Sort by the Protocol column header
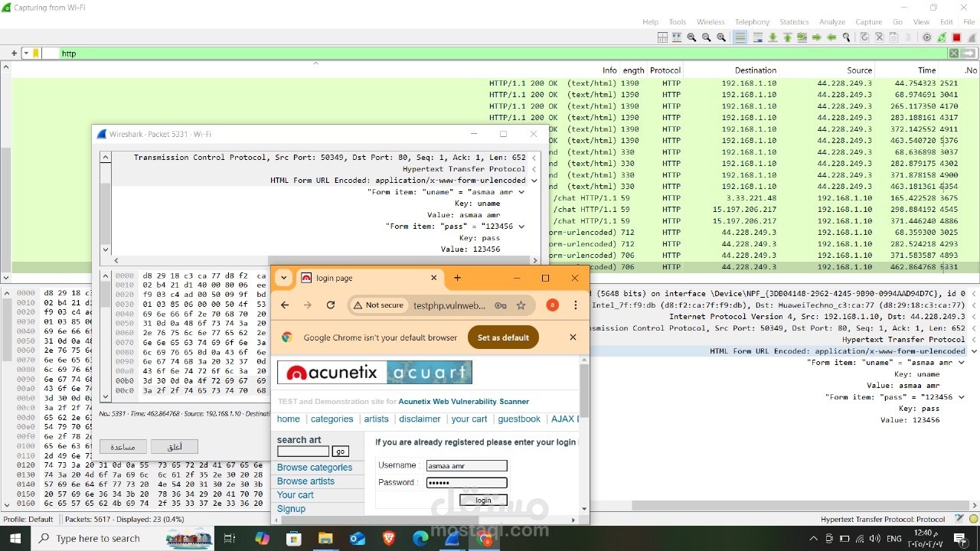980x551 pixels. click(665, 70)
